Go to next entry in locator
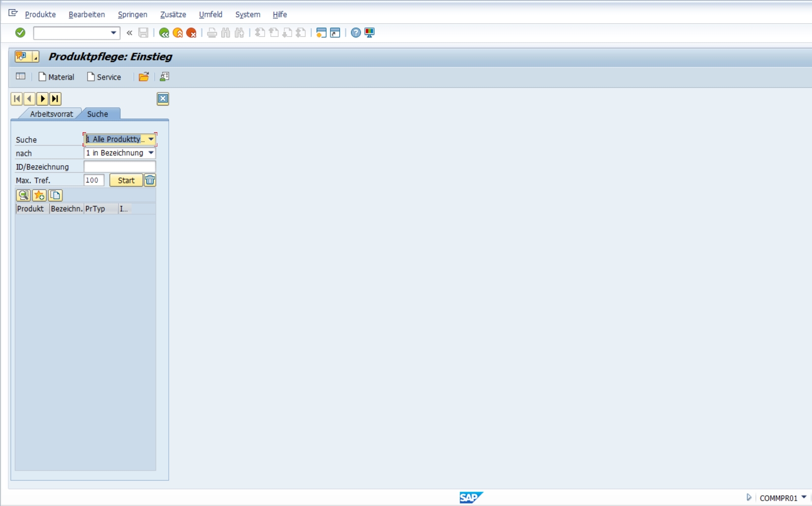The width and height of the screenshot is (812, 506). point(42,99)
